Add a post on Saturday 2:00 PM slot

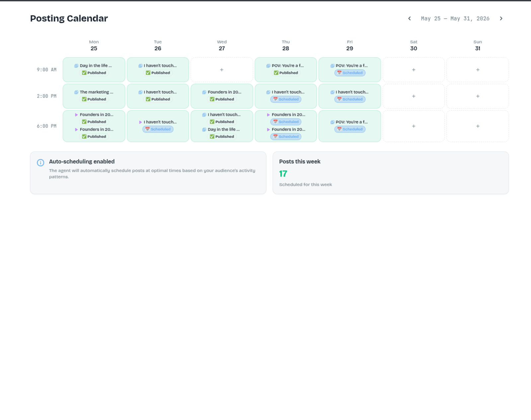(x=414, y=96)
